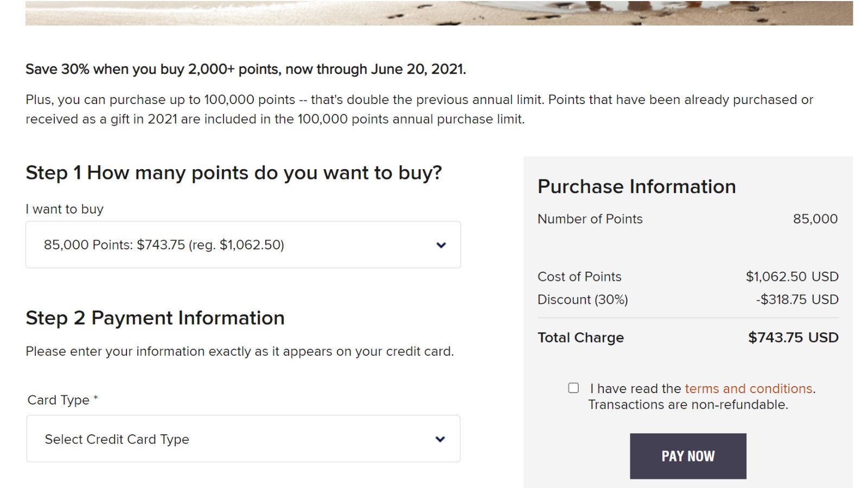Click the Purchase Information panel heading
The image size is (868, 488).
tap(637, 187)
